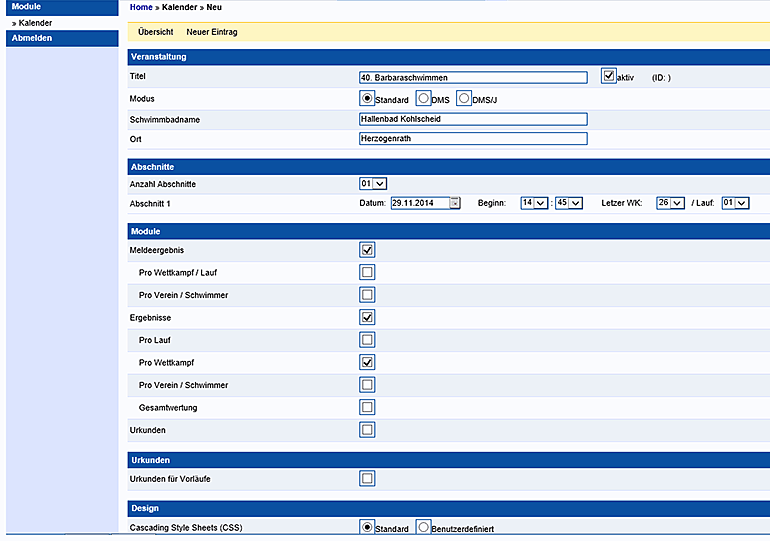Open the Beginn hour dropdown

click(534, 203)
